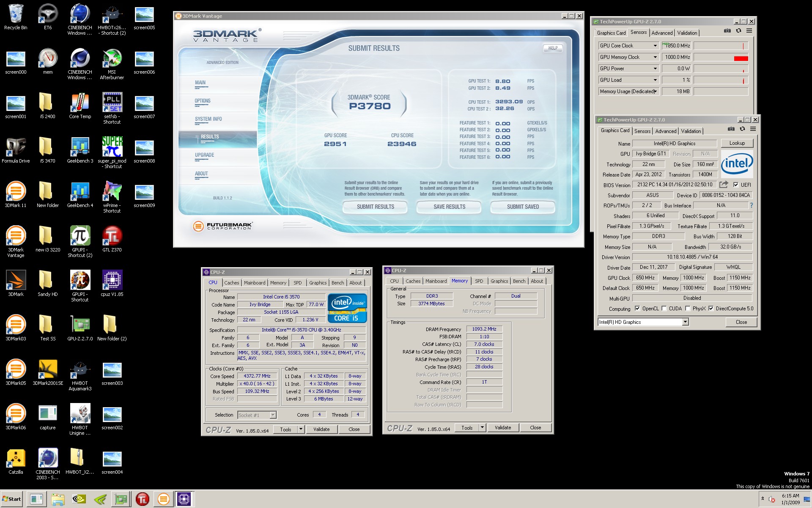Switch to the Caches tab in the CPU-Z CPU window

click(x=231, y=283)
